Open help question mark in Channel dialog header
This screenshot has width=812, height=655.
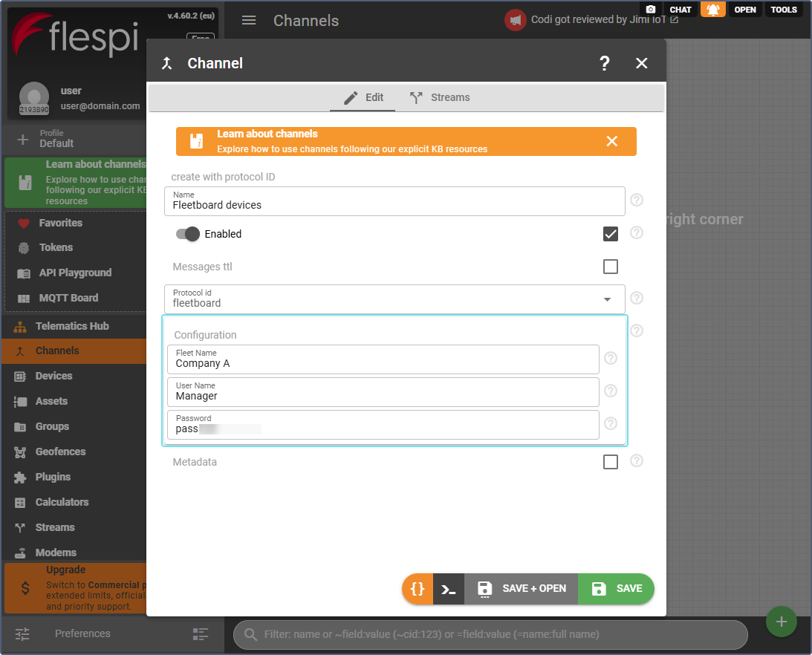[x=604, y=63]
